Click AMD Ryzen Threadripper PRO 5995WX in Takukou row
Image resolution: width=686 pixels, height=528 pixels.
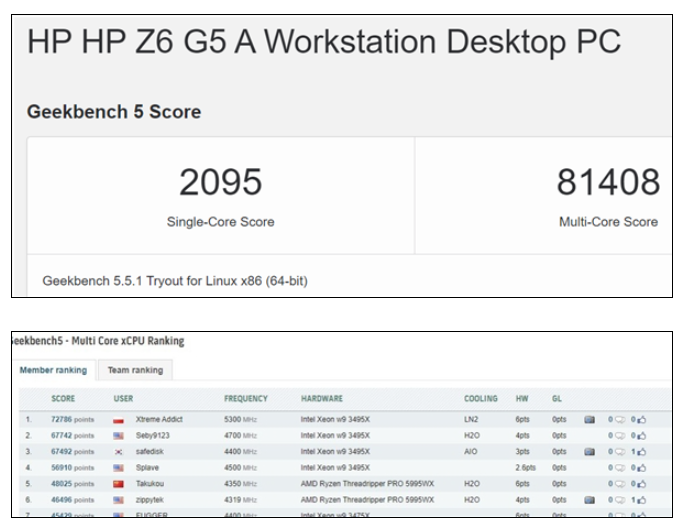click(368, 484)
